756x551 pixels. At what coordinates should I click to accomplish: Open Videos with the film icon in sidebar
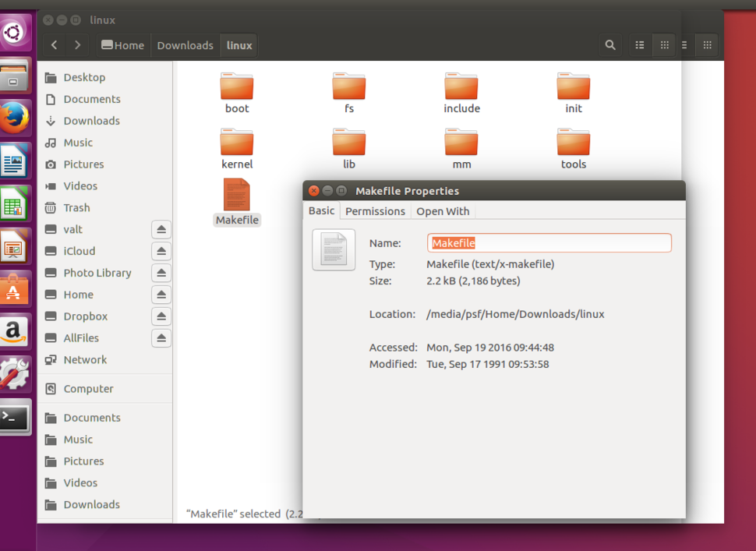click(x=104, y=185)
